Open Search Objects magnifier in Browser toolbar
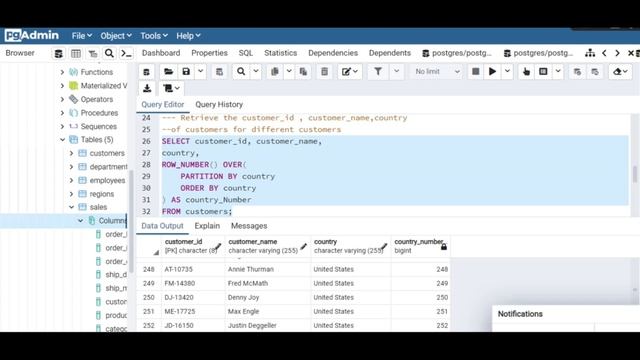The width and height of the screenshot is (640, 360). click(x=109, y=53)
